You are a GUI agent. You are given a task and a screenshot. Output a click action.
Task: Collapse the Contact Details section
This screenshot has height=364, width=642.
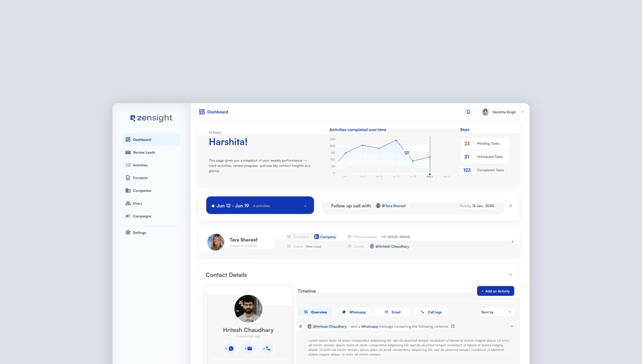[511, 275]
